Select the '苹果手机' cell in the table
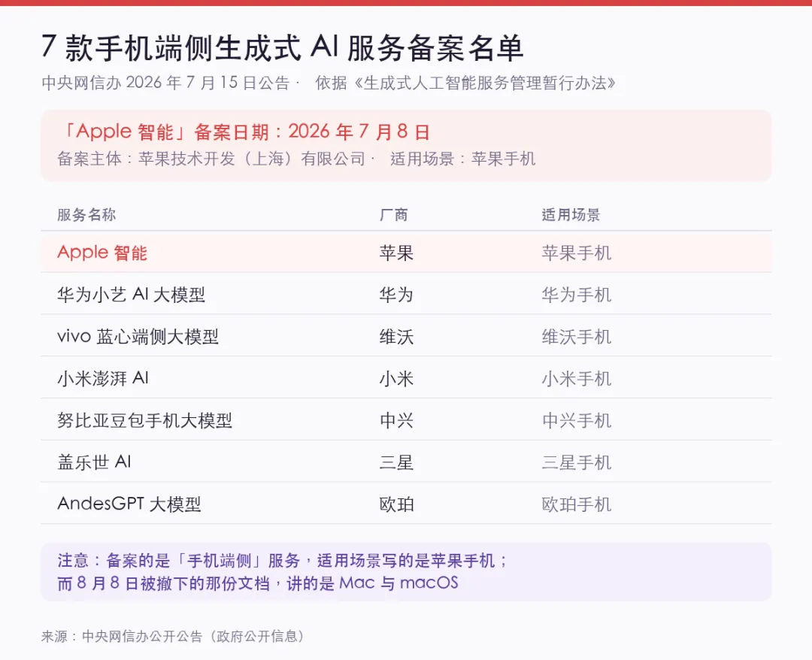Viewport: 812px width, 660px height. coord(577,253)
